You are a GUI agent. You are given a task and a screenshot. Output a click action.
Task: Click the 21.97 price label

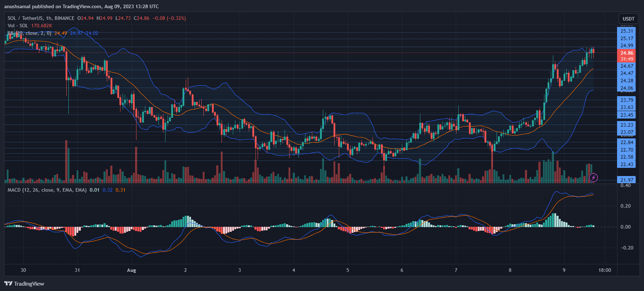click(x=627, y=180)
